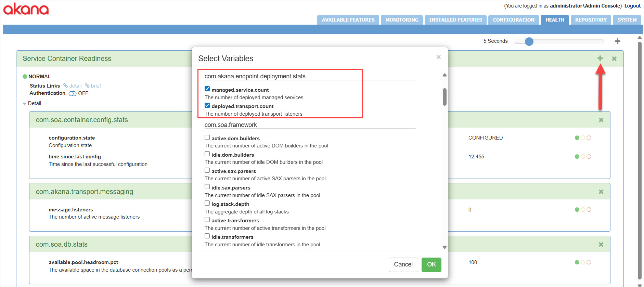Switch to the Configuration tab
The height and width of the screenshot is (287, 644).
(x=513, y=20)
